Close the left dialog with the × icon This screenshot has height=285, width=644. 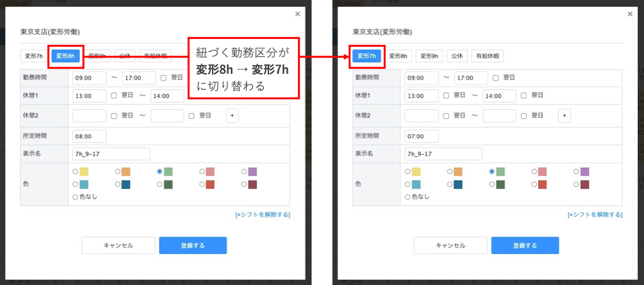[x=298, y=13]
